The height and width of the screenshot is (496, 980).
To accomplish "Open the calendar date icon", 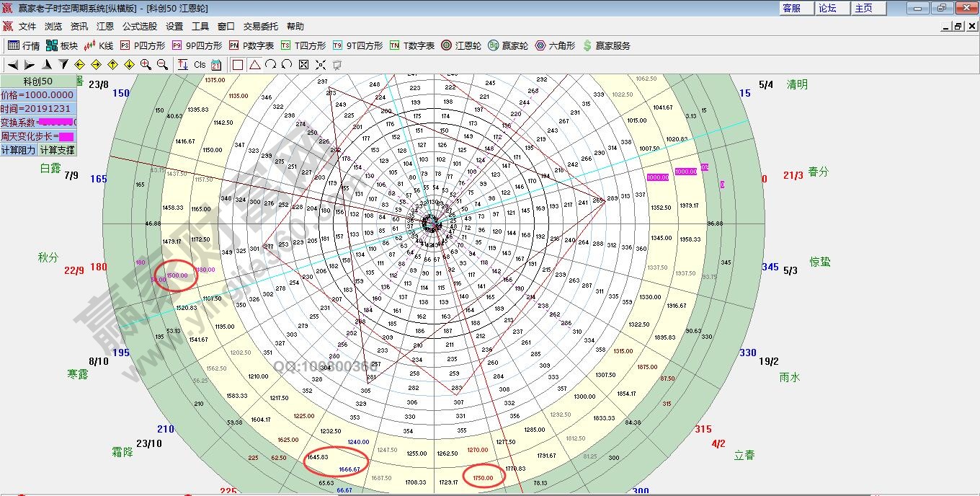I will 216,64.
